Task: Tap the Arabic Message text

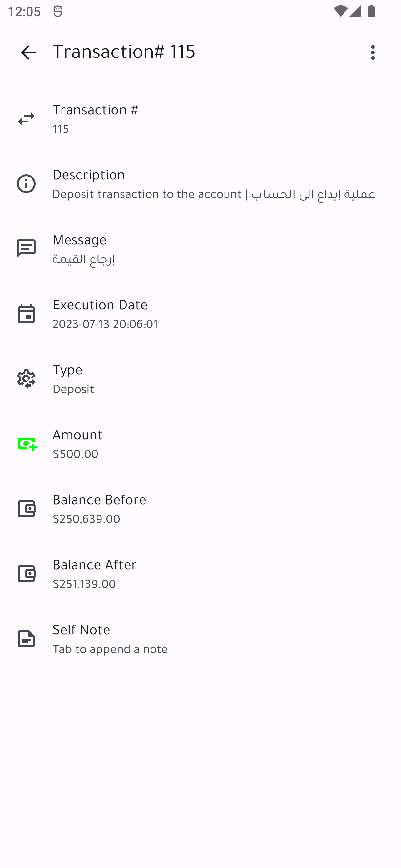Action: [83, 259]
